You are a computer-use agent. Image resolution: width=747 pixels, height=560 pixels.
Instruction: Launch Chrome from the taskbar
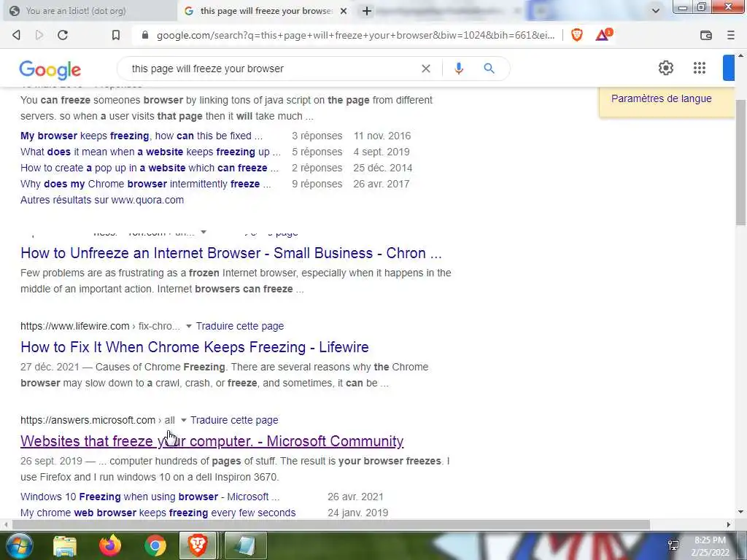point(155,545)
